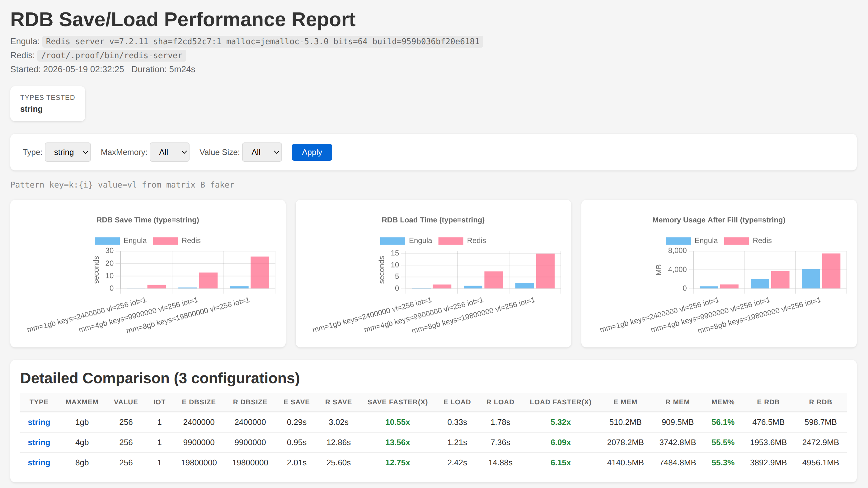Click the 4956.1MB R RDB value
The width and height of the screenshot is (868, 488).
(x=820, y=462)
